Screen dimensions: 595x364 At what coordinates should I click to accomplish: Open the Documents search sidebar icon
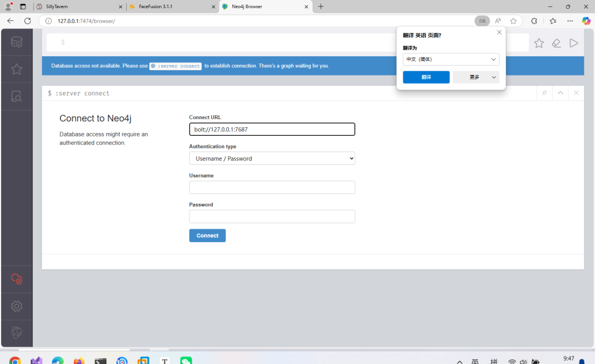click(x=16, y=96)
